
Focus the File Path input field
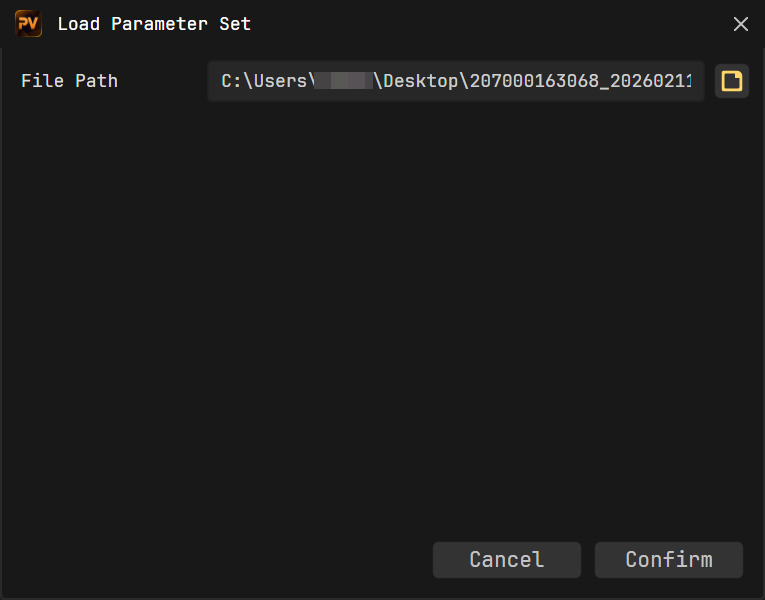(456, 81)
